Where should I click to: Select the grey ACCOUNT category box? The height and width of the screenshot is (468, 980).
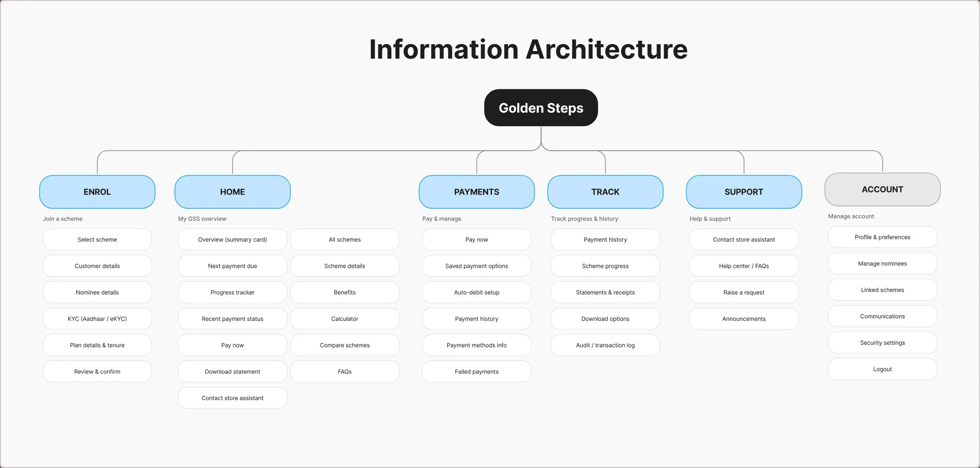tap(882, 189)
